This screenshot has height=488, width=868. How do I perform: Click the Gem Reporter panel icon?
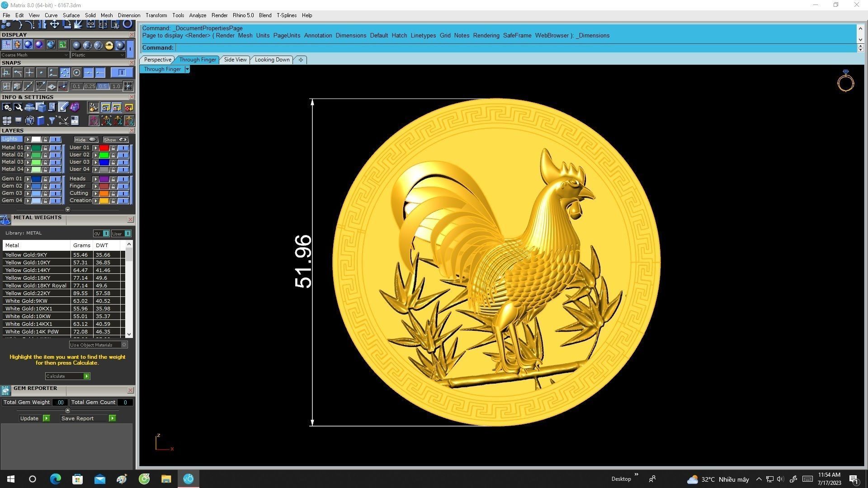(5, 391)
